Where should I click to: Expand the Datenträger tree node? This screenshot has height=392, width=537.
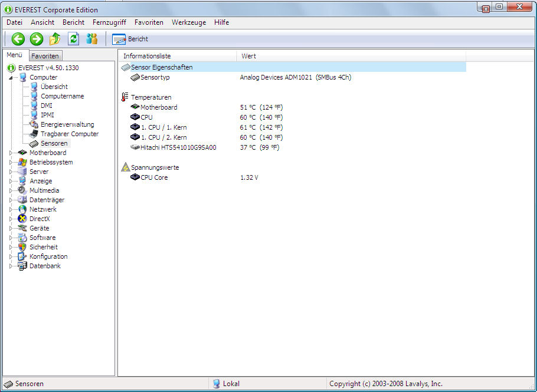(11, 200)
